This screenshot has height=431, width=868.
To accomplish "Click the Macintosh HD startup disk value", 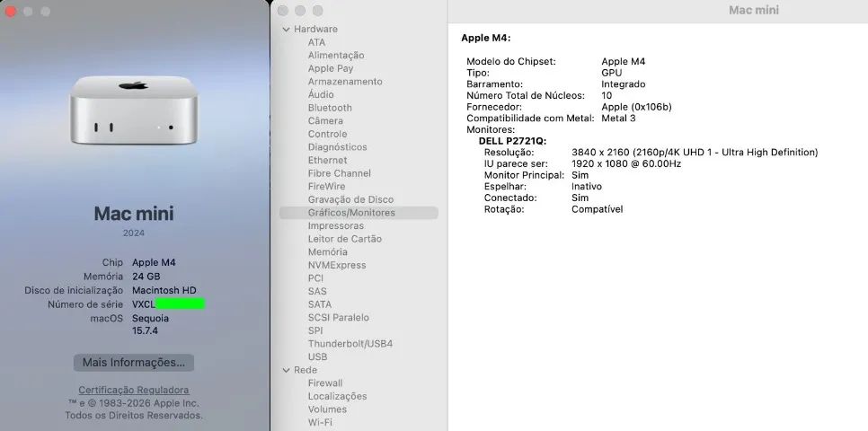I will point(164,290).
